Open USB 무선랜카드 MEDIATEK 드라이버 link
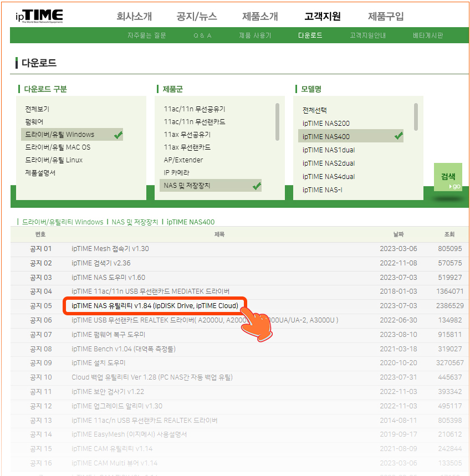 coord(150,291)
